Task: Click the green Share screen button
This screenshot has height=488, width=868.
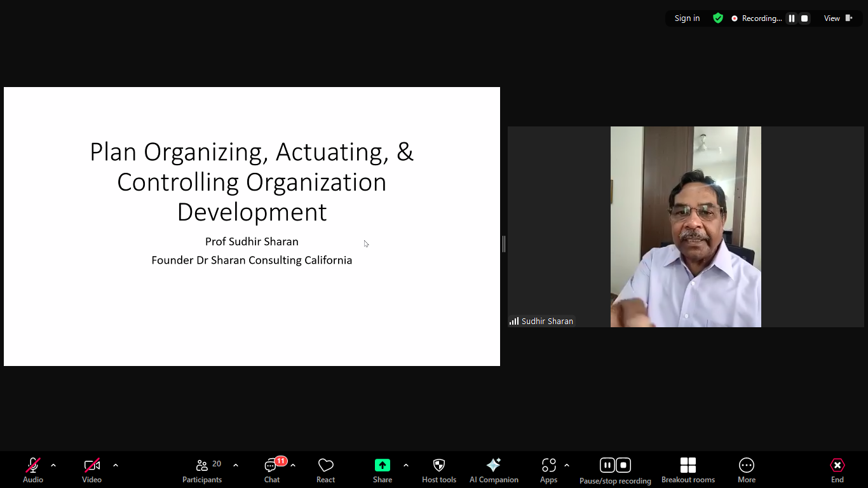Action: coord(382,470)
